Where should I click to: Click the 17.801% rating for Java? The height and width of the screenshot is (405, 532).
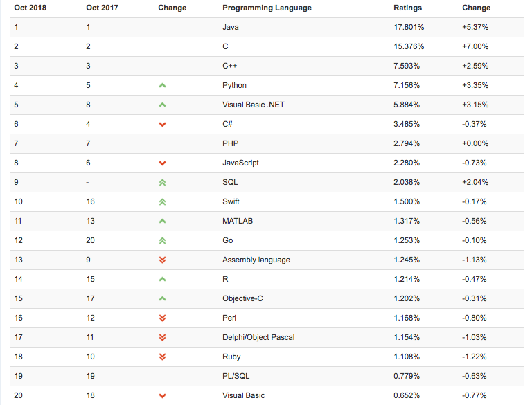point(409,27)
